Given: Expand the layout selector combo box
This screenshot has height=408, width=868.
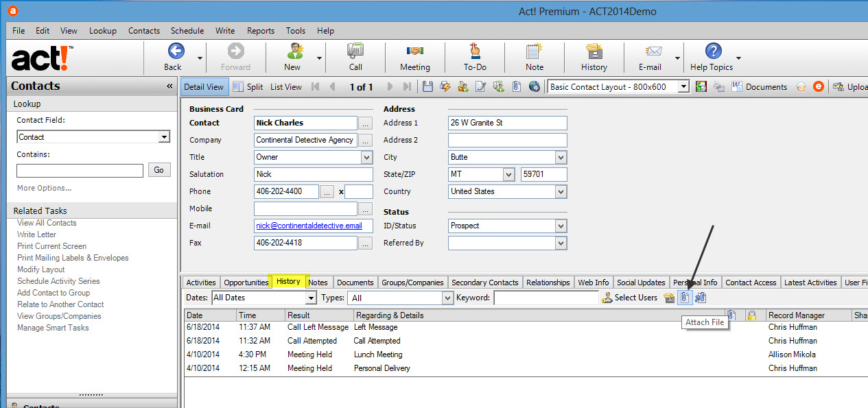Looking at the screenshot, I should pos(683,87).
